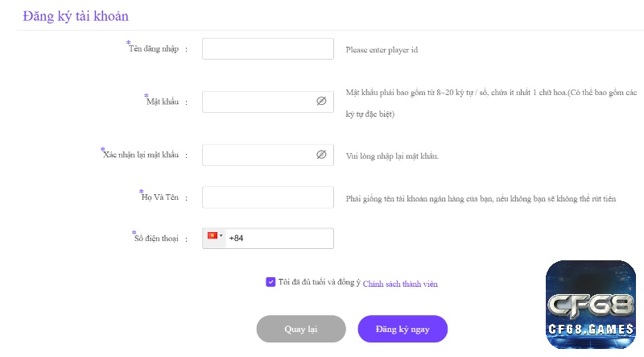Click the small arrow beside the flag
The height and width of the screenshot is (357, 644).
tap(221, 235)
